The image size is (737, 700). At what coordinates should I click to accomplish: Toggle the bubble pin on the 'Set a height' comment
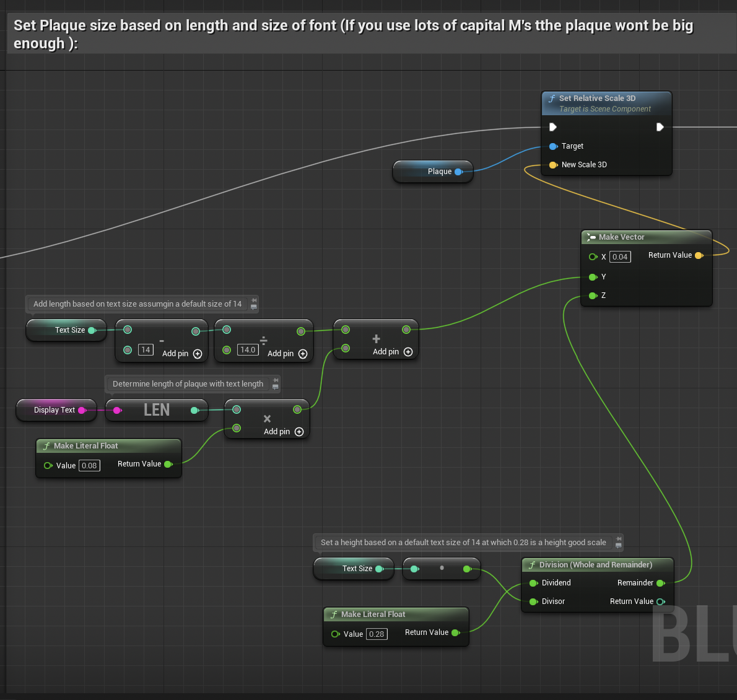point(618,542)
